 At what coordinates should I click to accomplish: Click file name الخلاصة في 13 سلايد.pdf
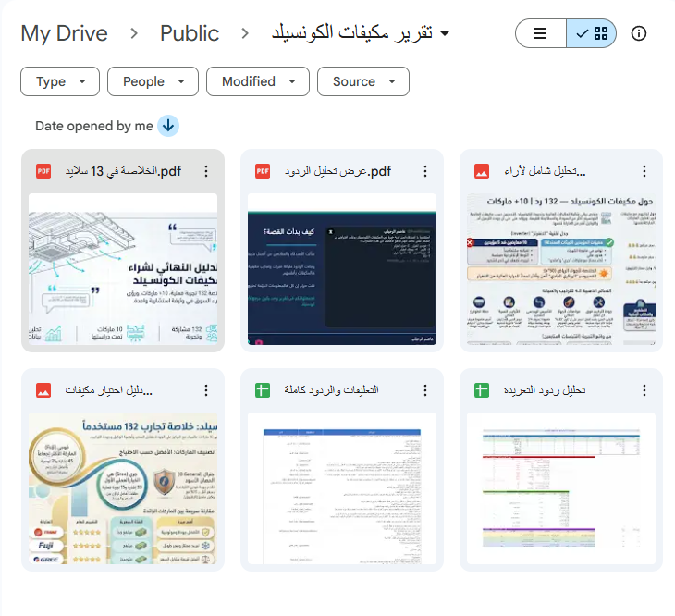[123, 171]
